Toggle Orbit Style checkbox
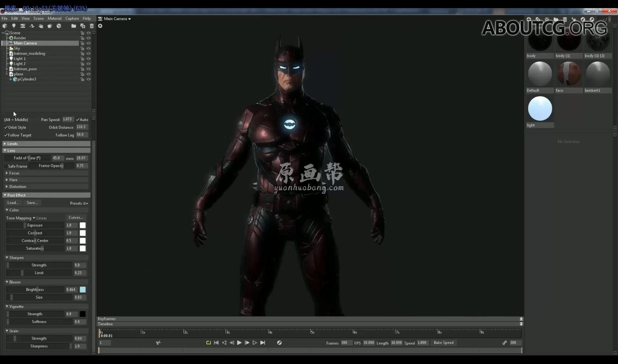 tap(6, 127)
